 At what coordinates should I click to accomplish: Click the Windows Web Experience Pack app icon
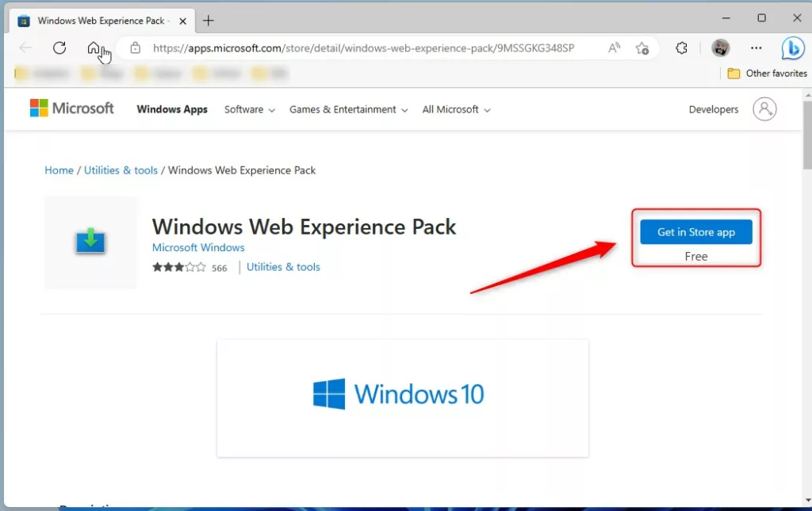pos(90,241)
